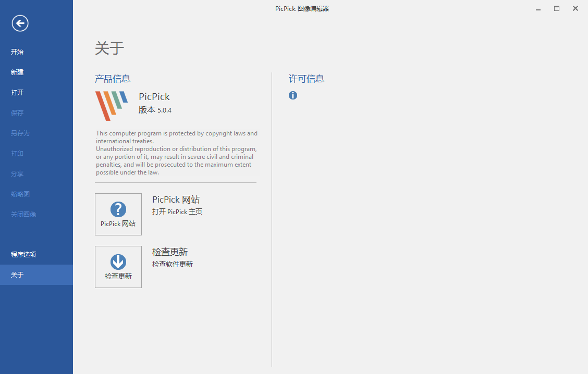Select 缩略图 from the sidebar
Viewport: 588px width, 374px height.
click(x=20, y=194)
